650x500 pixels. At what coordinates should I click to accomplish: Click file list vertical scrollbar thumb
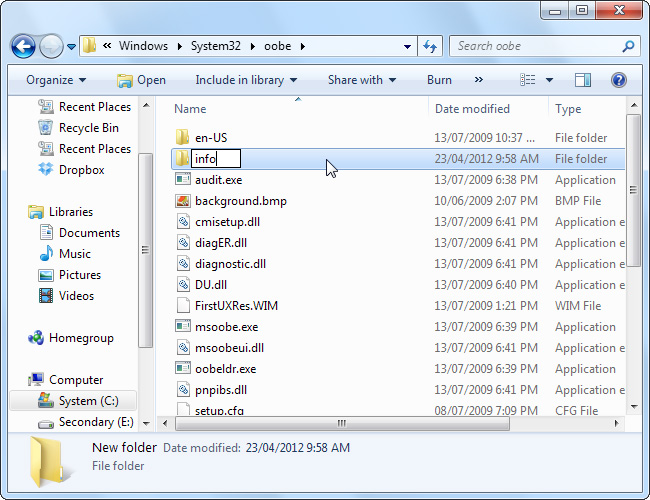click(x=633, y=191)
